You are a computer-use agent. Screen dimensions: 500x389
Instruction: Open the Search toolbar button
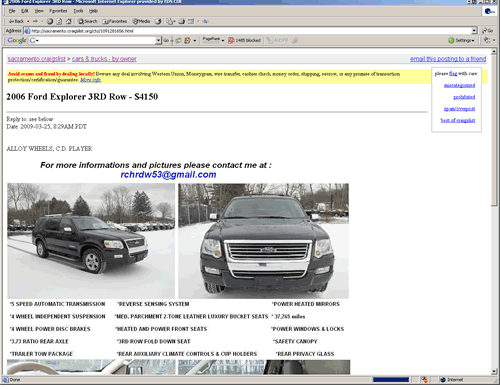click(x=88, y=21)
